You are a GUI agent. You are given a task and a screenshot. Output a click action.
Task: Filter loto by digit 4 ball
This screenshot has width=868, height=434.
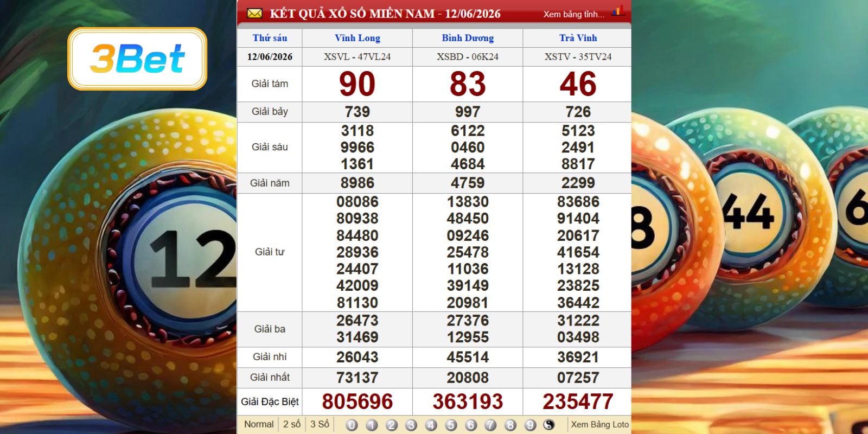431,425
